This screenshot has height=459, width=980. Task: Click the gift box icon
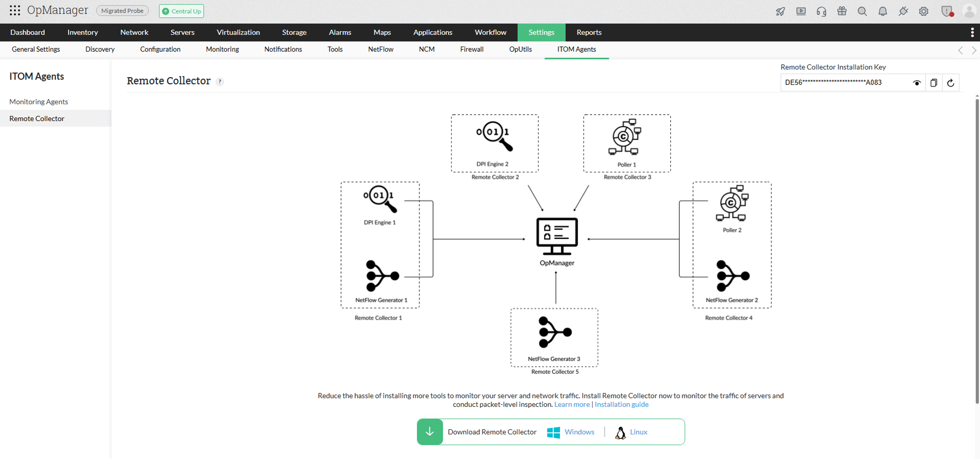pyautogui.click(x=842, y=11)
